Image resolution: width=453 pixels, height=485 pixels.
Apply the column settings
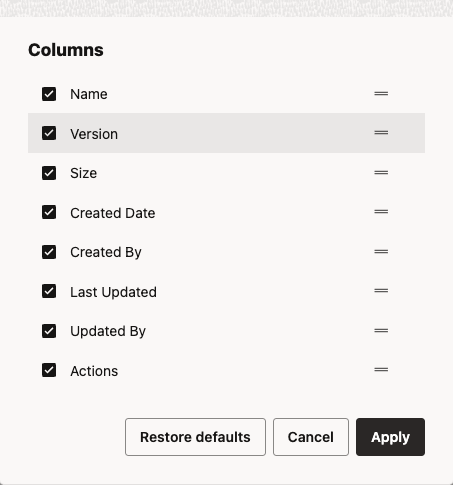click(390, 437)
